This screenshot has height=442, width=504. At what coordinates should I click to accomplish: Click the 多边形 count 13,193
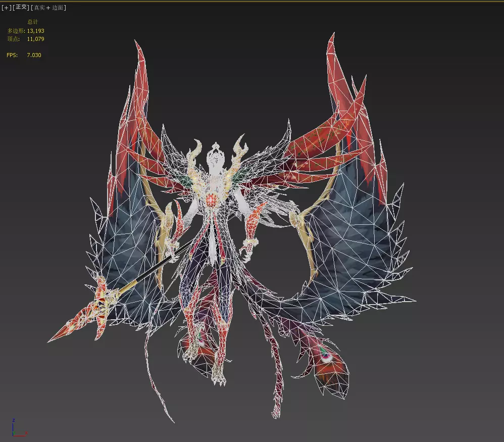coord(36,31)
